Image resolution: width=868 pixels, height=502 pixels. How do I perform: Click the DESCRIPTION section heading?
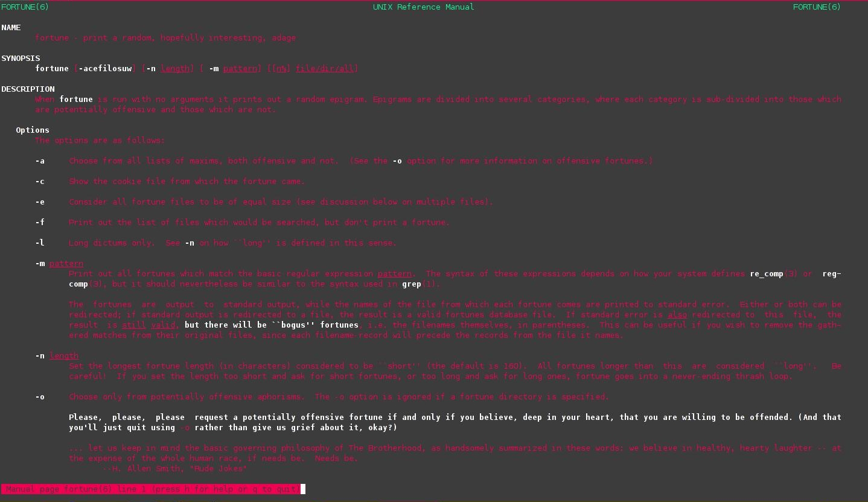click(x=28, y=89)
